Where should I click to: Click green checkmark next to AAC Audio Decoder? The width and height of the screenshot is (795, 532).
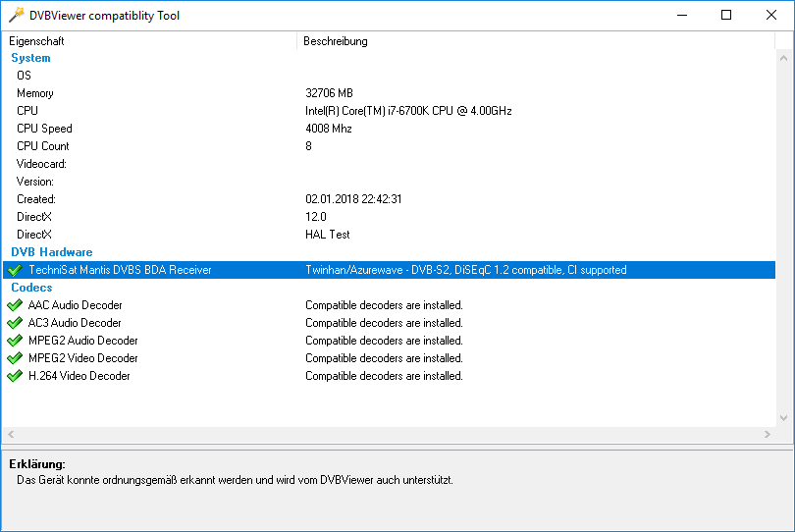pos(15,305)
